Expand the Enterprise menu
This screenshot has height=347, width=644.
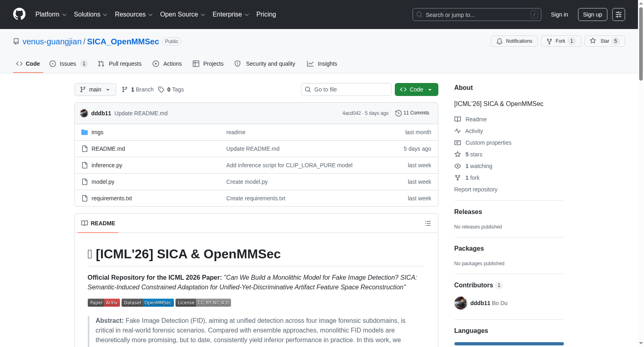[x=231, y=15]
